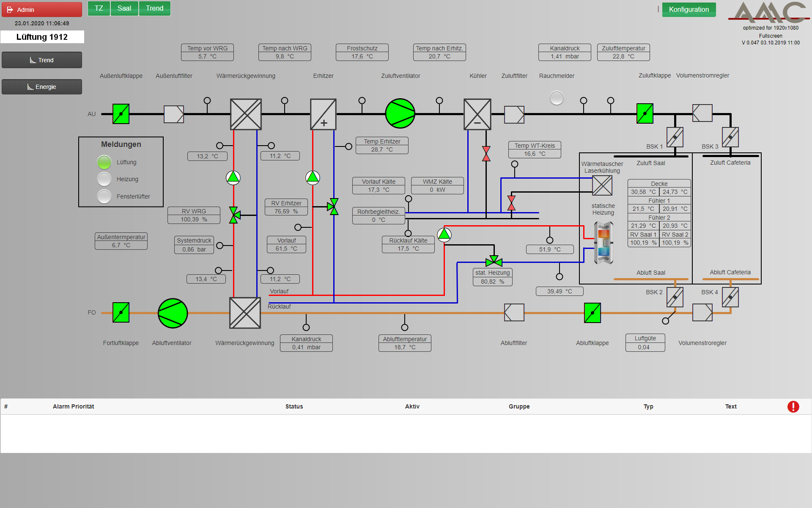Click the Alarm Priorität column header
This screenshot has height=508, width=812.
pos(73,406)
